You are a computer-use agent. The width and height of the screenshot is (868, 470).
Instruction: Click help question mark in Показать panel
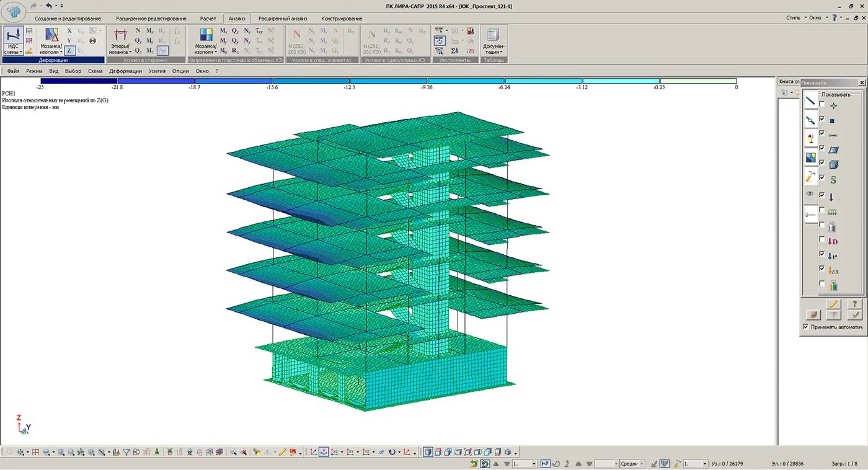point(854,304)
